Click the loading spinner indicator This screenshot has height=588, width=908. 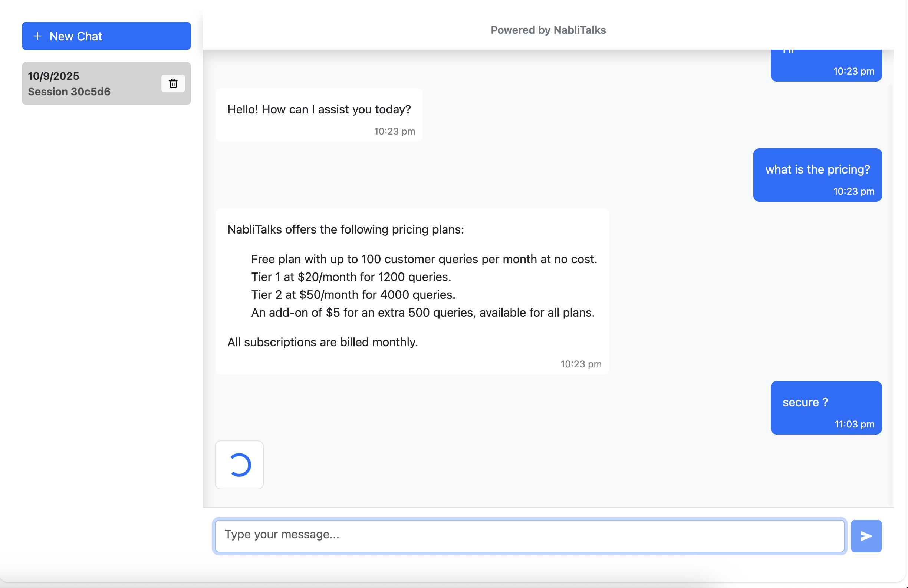tap(239, 465)
